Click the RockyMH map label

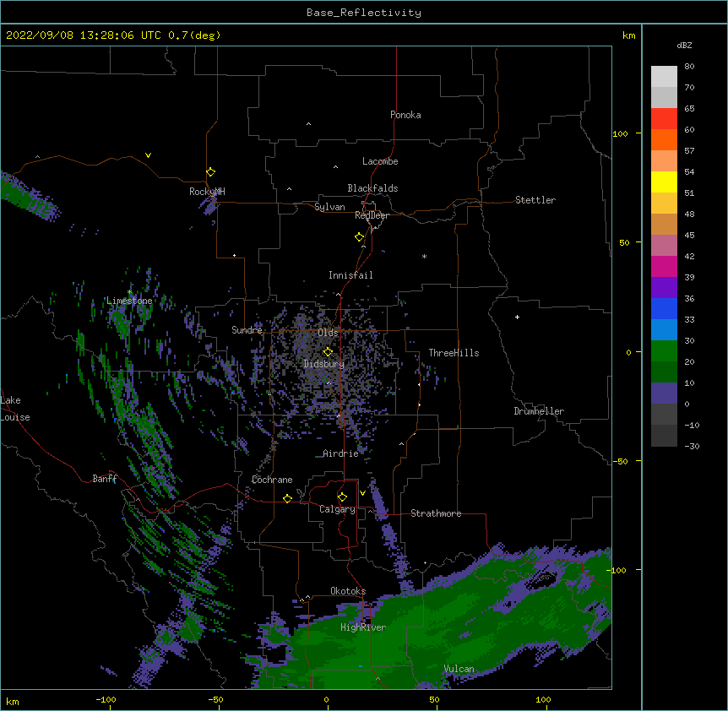[207, 192]
